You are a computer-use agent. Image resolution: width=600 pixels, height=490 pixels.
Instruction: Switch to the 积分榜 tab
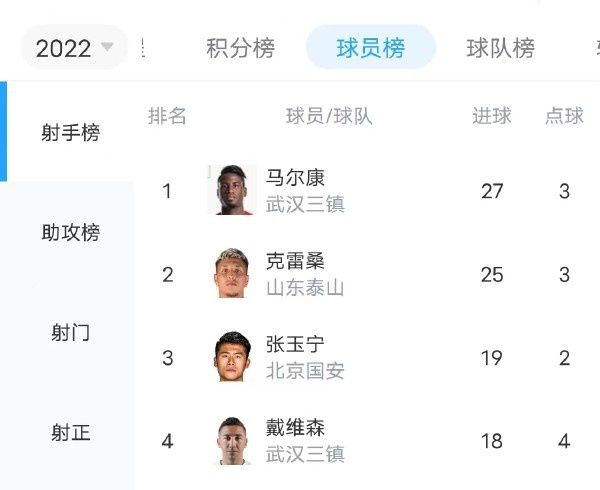point(240,48)
